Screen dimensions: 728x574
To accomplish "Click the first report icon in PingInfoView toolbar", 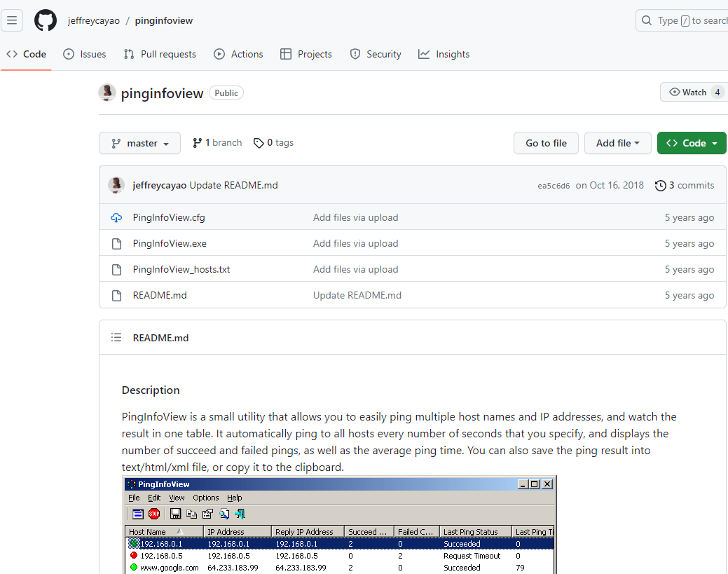I will point(137,514).
